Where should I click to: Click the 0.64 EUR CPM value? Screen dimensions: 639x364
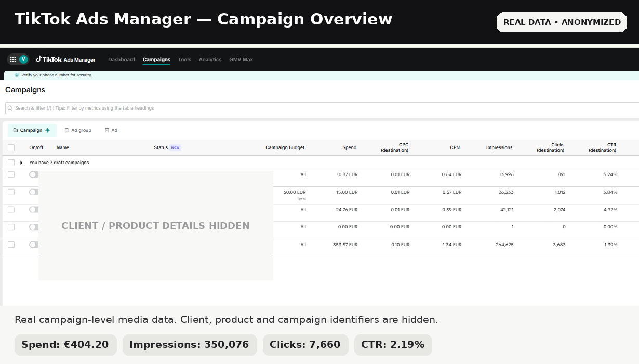452,174
